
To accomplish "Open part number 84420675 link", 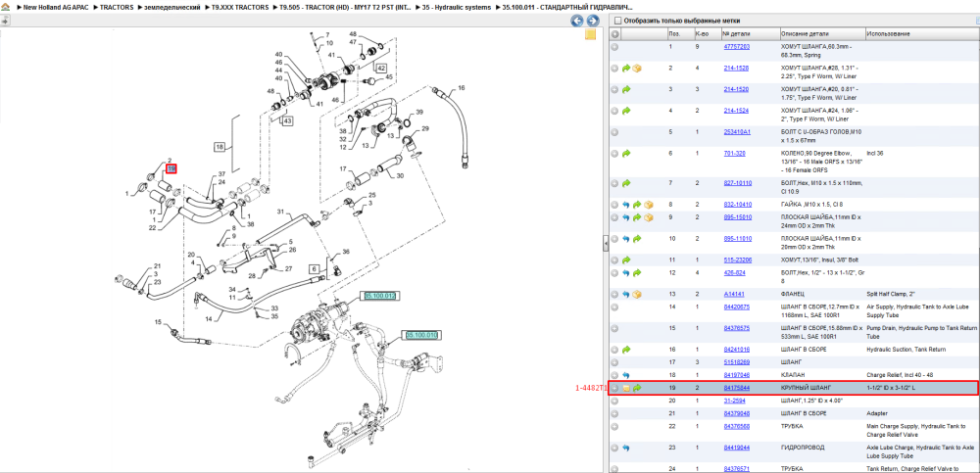I will [736, 307].
